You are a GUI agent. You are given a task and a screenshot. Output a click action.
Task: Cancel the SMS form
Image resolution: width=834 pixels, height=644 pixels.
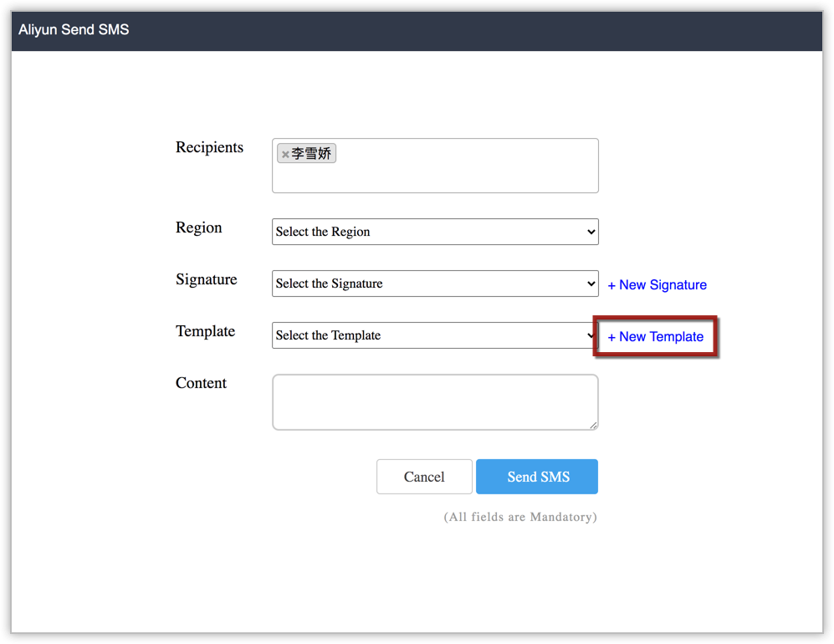click(x=424, y=477)
